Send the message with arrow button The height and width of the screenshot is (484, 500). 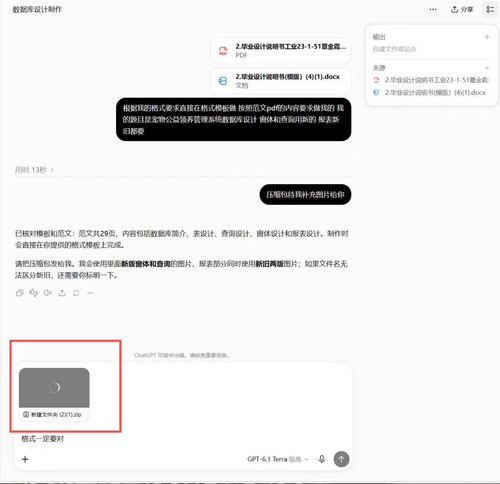341,459
